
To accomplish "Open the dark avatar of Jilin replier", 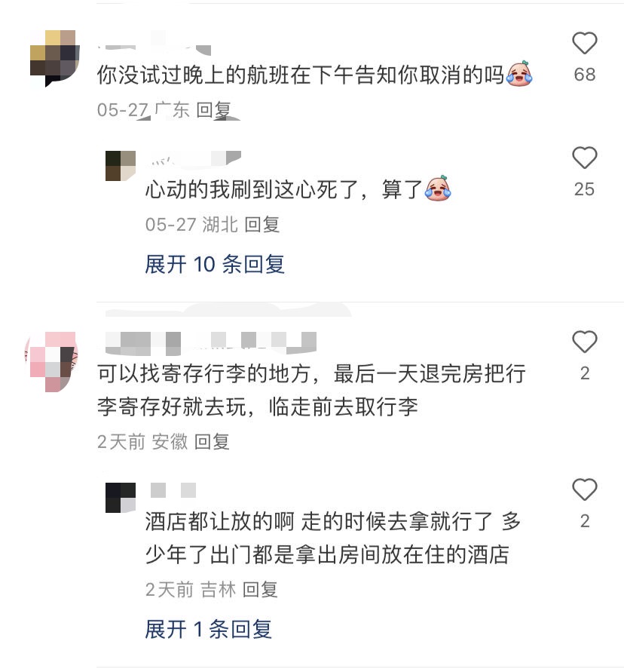I will pyautogui.click(x=121, y=497).
